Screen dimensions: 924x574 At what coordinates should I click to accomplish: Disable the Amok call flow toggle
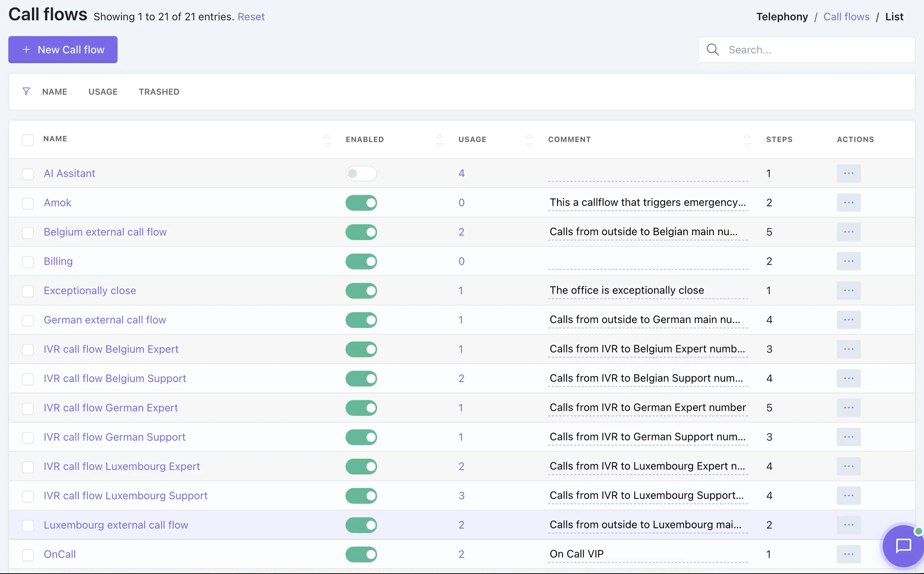pyautogui.click(x=361, y=203)
